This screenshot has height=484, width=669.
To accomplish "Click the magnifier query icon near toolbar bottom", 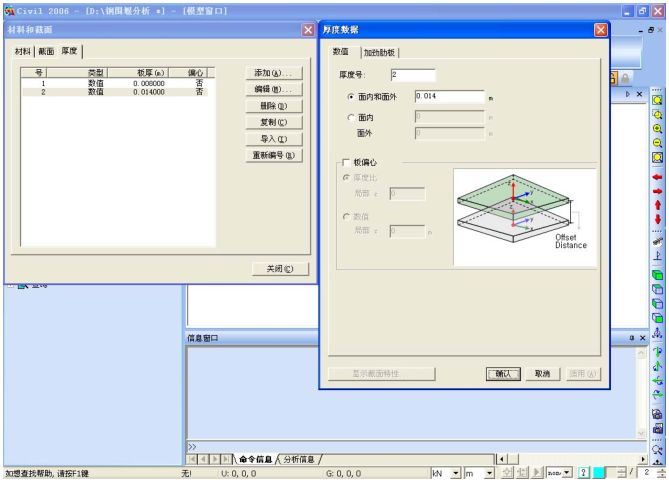I will click(657, 449).
